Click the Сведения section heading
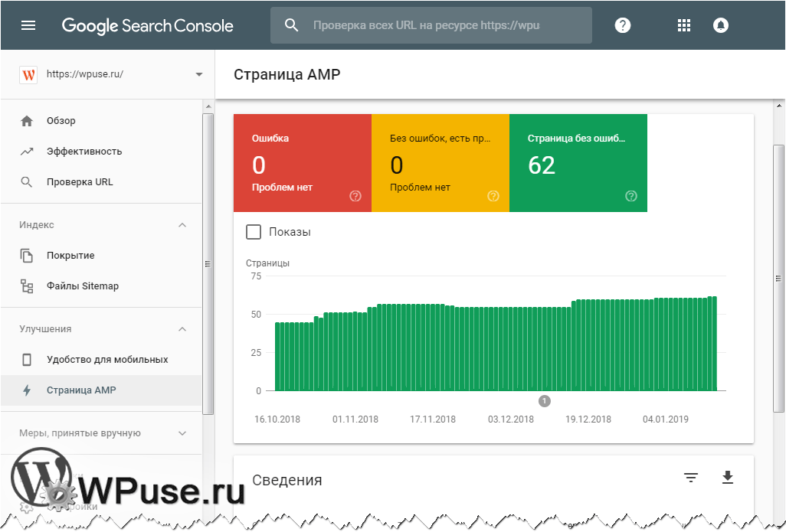This screenshot has width=786, height=532. pos(287,480)
